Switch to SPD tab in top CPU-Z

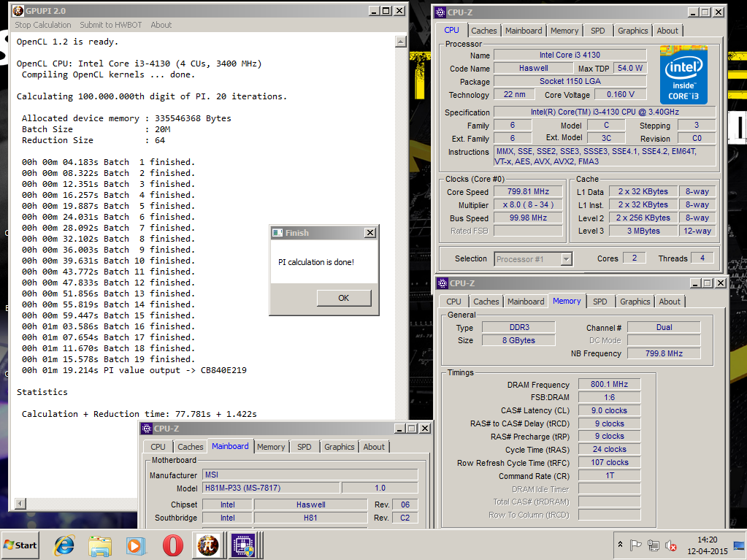point(598,31)
